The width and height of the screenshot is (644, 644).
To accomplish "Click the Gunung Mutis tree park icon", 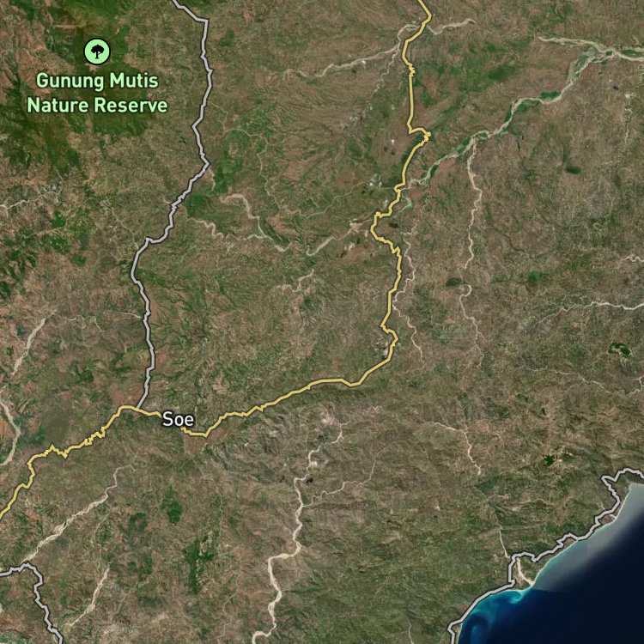I will [x=97, y=52].
